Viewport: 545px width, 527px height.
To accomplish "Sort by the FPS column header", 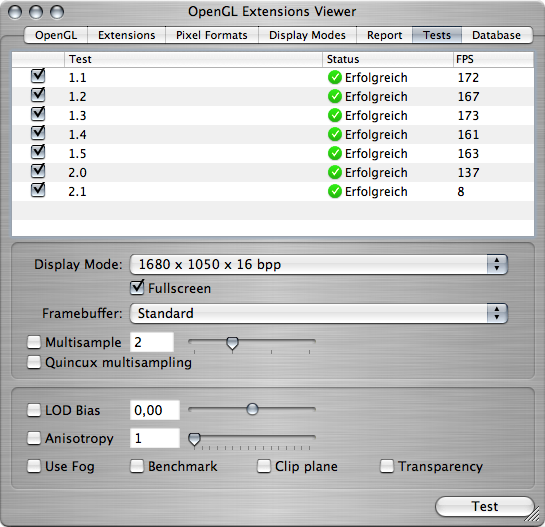I will 493,59.
